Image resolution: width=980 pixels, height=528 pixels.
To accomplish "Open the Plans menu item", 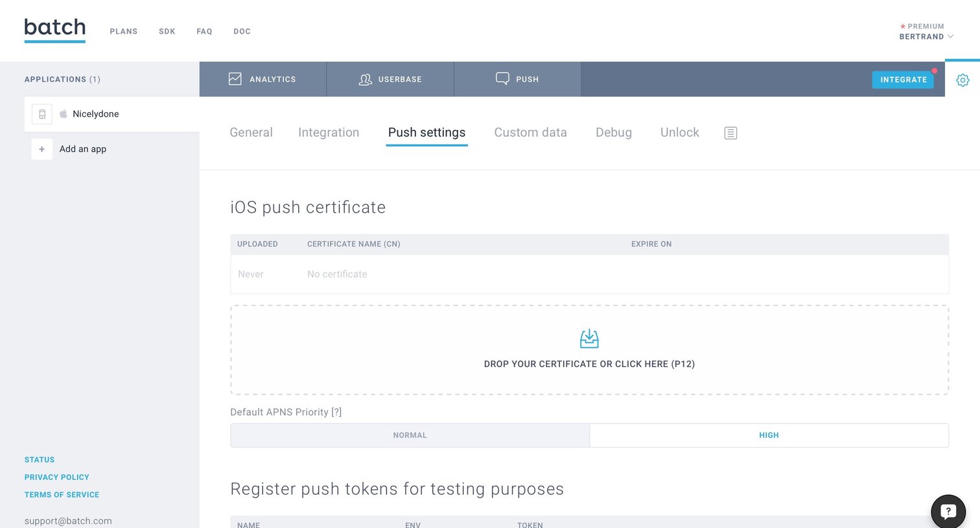I will coord(124,31).
